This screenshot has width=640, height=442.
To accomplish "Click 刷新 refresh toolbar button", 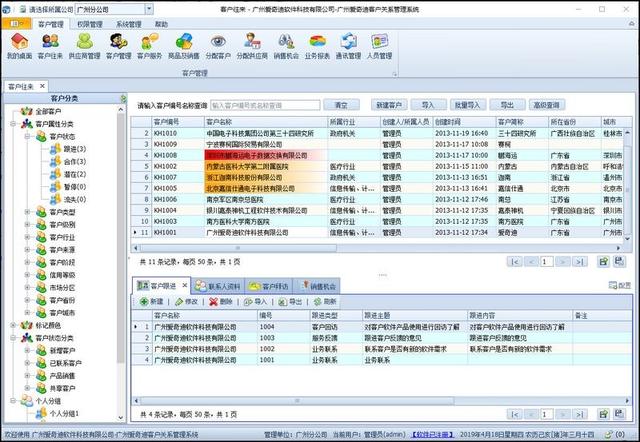I will 325,302.
